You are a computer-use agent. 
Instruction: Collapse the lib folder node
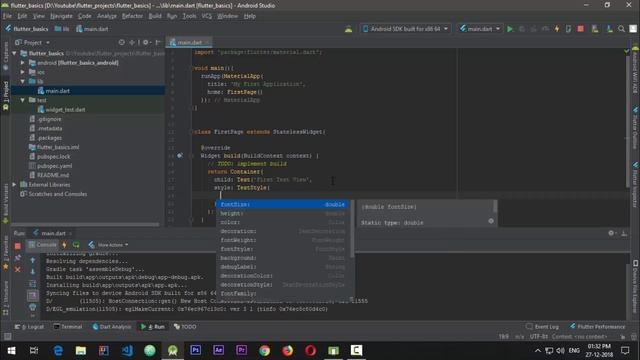point(23,82)
